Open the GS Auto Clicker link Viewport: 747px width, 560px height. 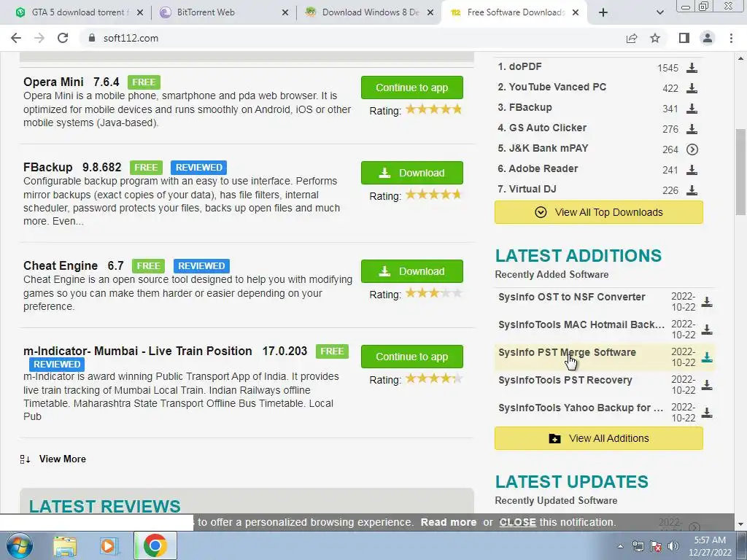coord(548,128)
